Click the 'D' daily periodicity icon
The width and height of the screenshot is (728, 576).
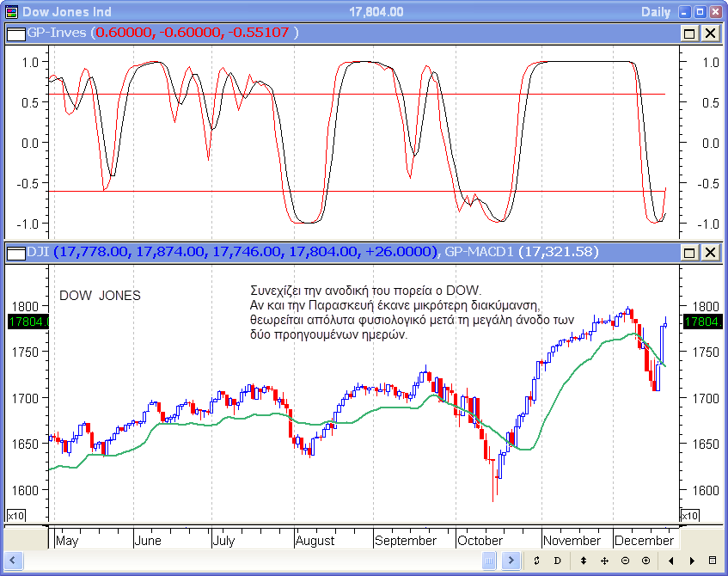(x=557, y=561)
